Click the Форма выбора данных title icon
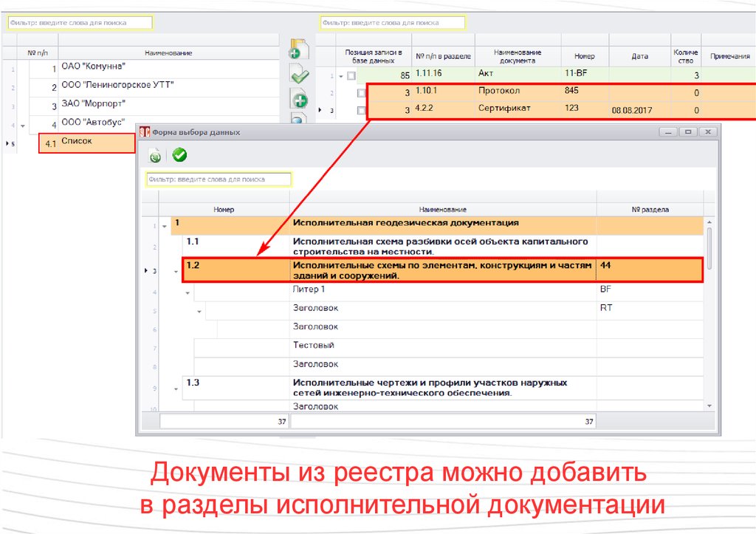Viewport: 756px width, 534px height. pyautogui.click(x=145, y=132)
